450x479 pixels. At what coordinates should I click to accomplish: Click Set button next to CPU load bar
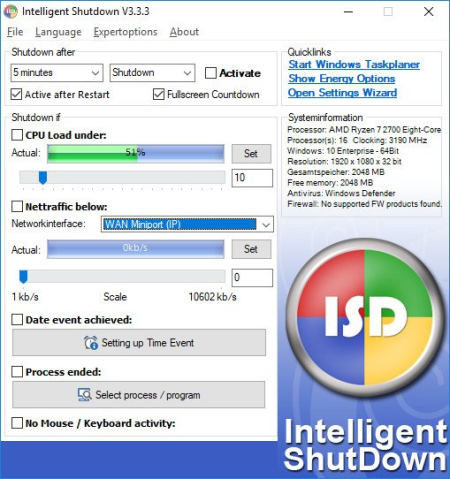(x=251, y=154)
